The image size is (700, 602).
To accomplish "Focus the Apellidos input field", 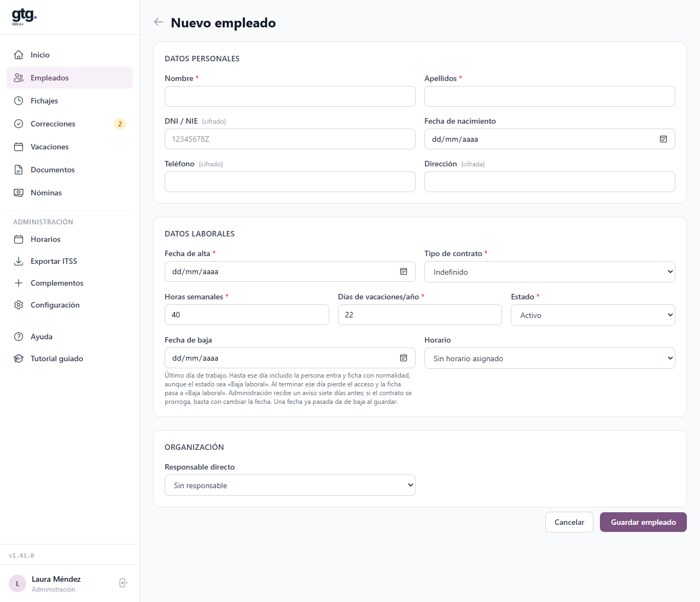I will (550, 96).
